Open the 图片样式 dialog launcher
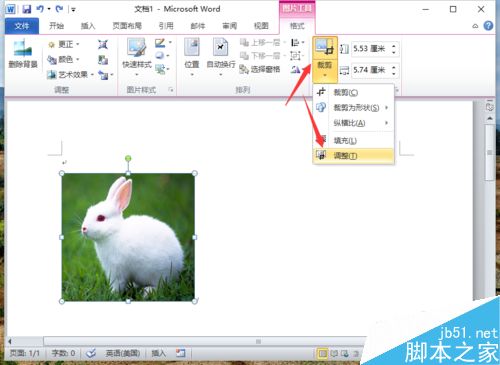This screenshot has height=365, width=500. (171, 90)
